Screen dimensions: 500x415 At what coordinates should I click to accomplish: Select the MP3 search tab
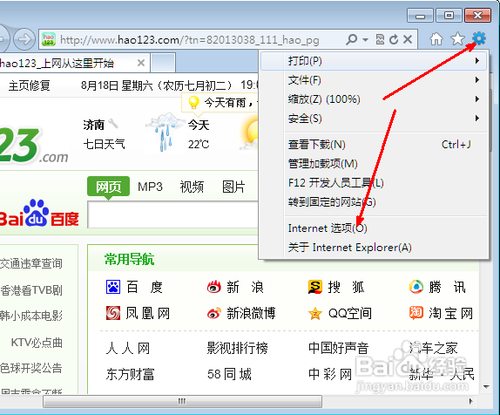coord(150,187)
